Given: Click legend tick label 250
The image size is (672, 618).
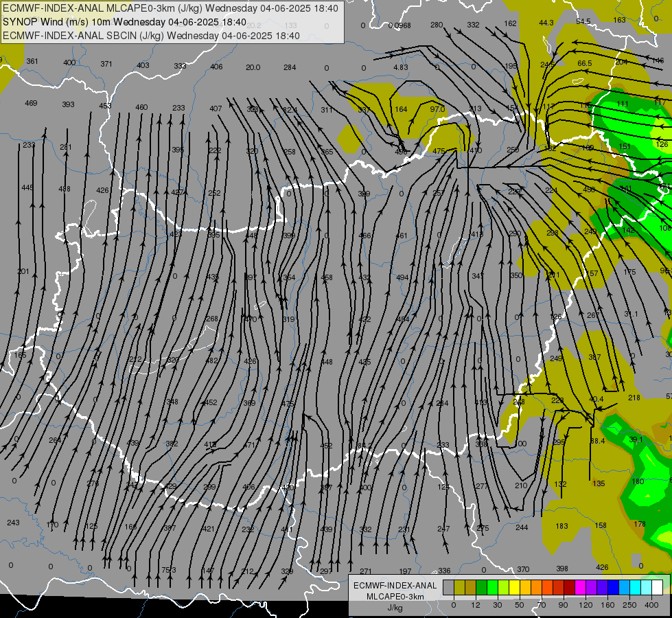Looking at the screenshot, I should 629,605.
